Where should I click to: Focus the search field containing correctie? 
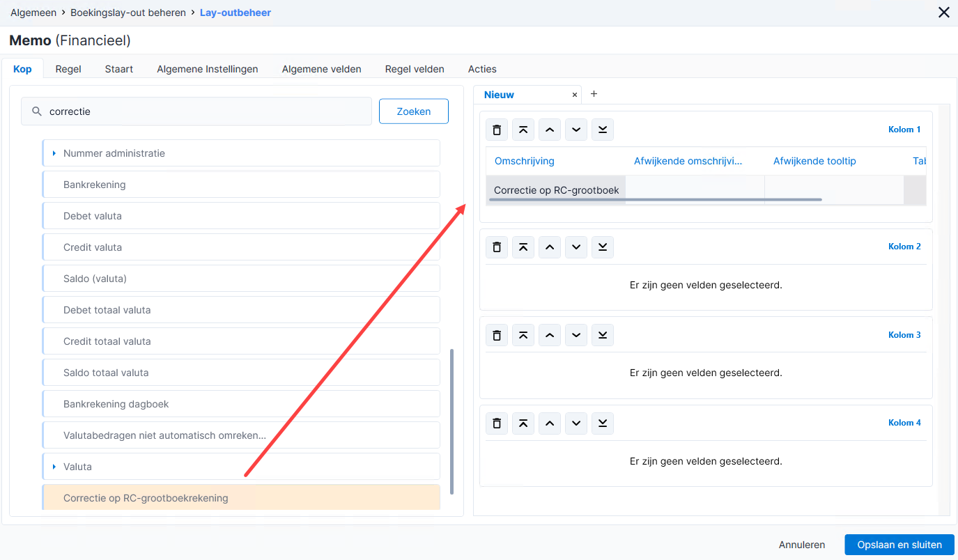click(196, 111)
